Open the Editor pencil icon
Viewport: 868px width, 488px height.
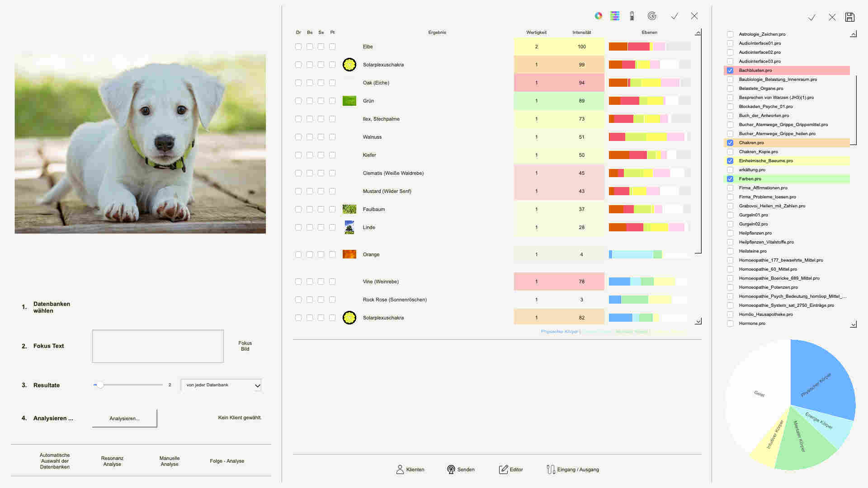[x=503, y=469]
